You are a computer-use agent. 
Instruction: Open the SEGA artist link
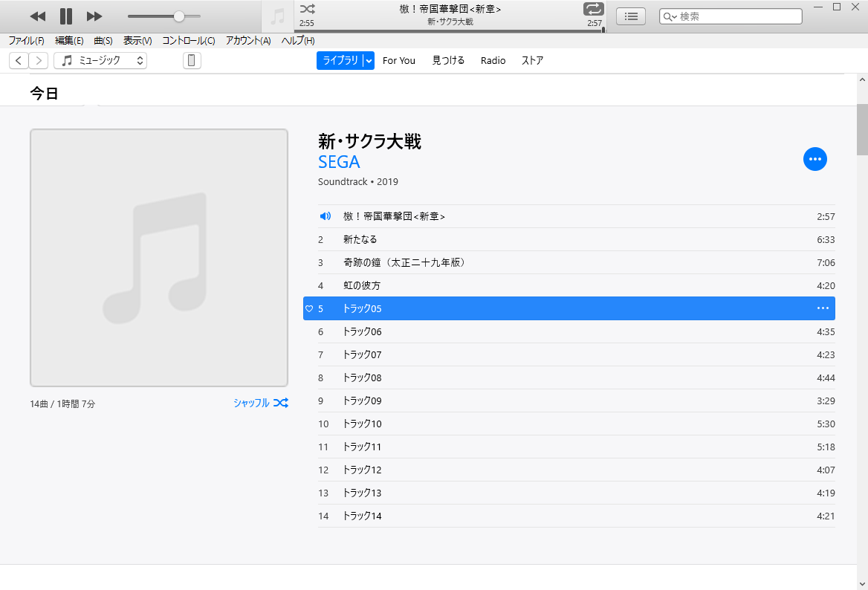point(339,162)
